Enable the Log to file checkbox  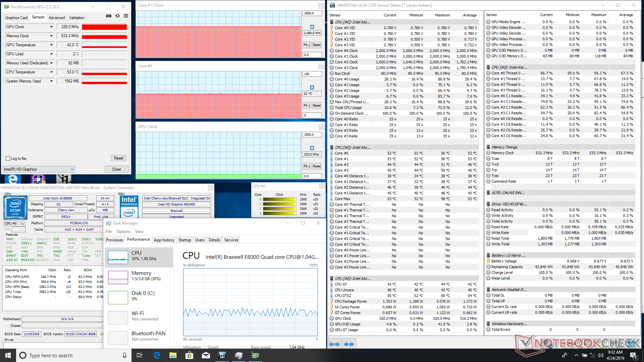pos(8,159)
